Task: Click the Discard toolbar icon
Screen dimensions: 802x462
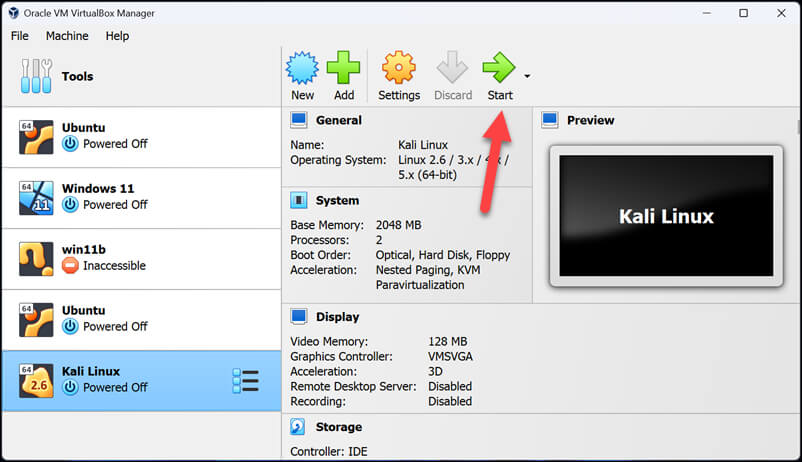Action: tap(452, 67)
